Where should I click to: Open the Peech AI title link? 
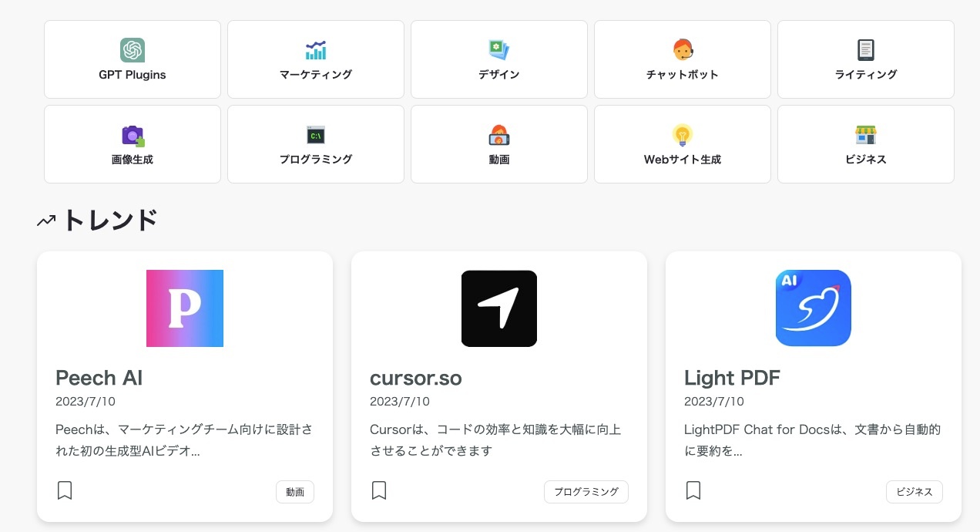pos(99,378)
